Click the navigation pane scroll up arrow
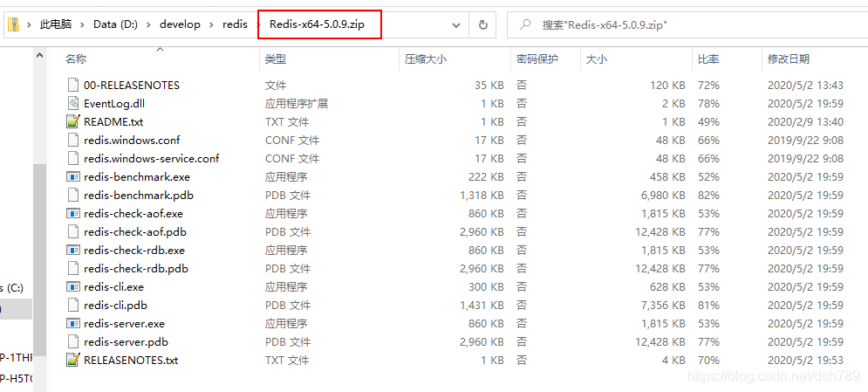The image size is (868, 392). pyautogui.click(x=39, y=56)
